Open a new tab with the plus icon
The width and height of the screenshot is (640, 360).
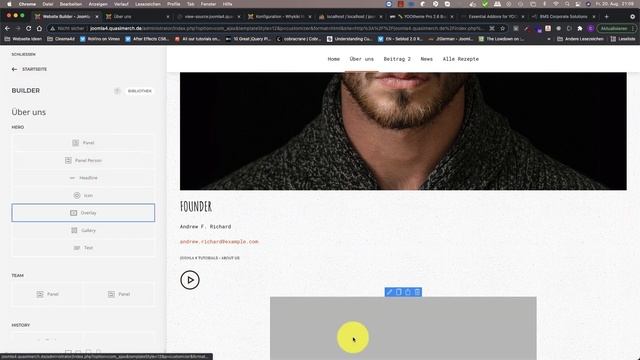pyautogui.click(x=607, y=17)
